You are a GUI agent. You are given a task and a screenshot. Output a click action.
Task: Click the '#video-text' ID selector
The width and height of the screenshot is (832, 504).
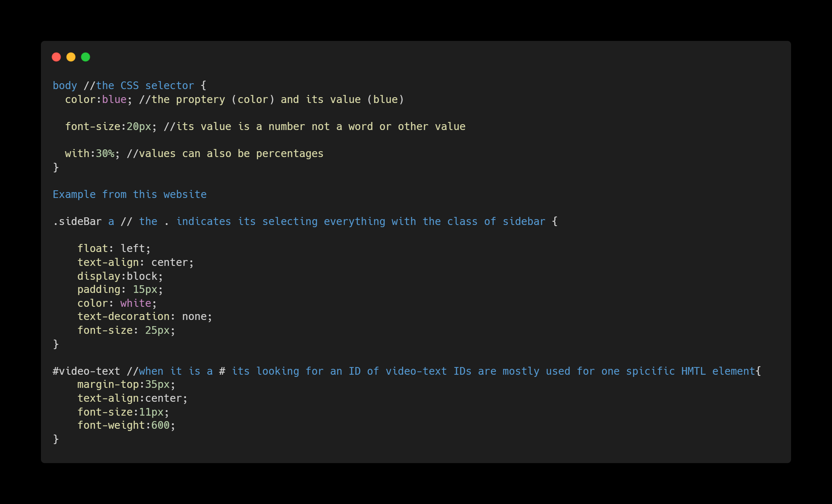pyautogui.click(x=86, y=371)
